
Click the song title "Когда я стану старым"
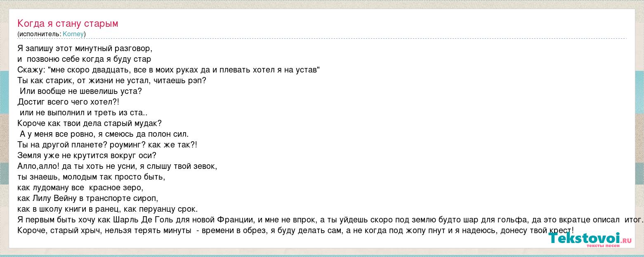(68, 23)
